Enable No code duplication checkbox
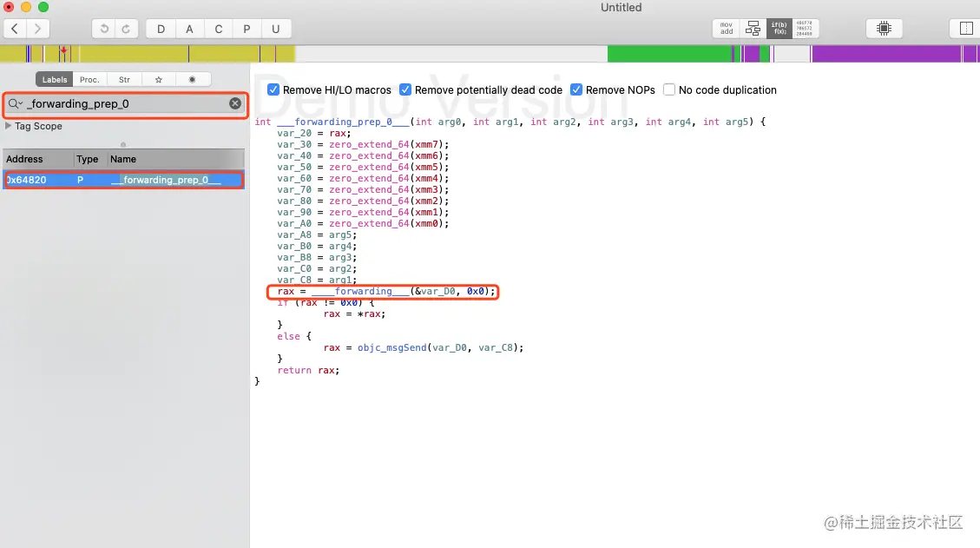This screenshot has height=548, width=980. pyautogui.click(x=668, y=89)
